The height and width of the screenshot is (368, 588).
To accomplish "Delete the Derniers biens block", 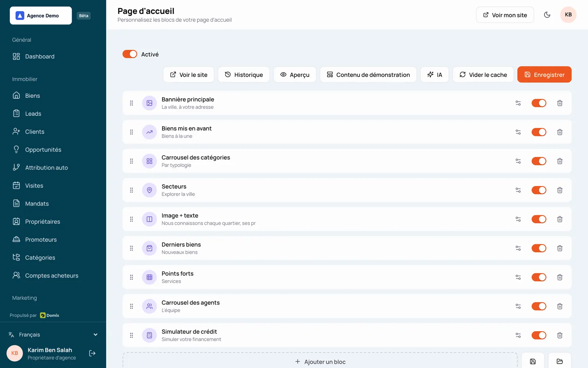I will [x=560, y=248].
